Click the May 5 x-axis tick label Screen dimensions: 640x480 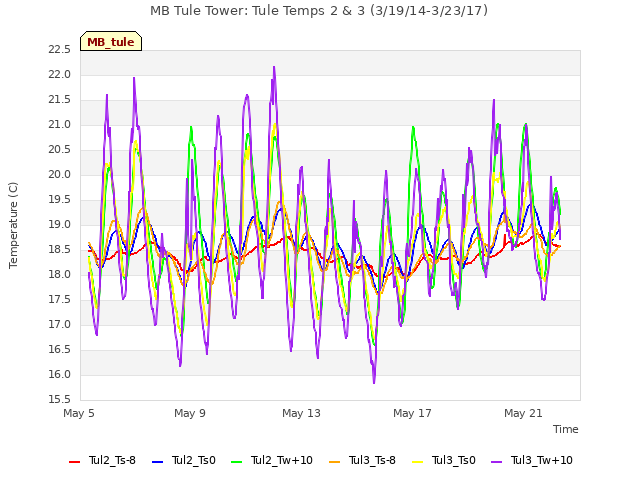coord(79,413)
